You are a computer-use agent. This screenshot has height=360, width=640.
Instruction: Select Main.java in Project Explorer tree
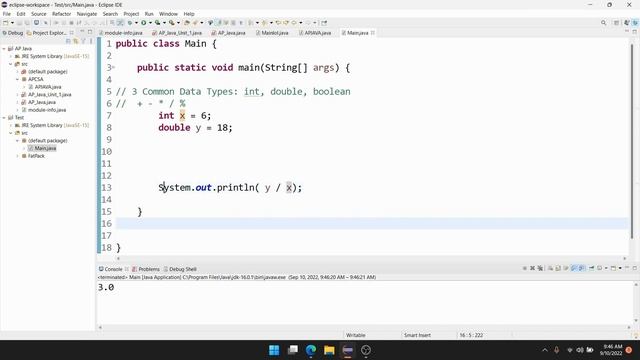click(45, 148)
